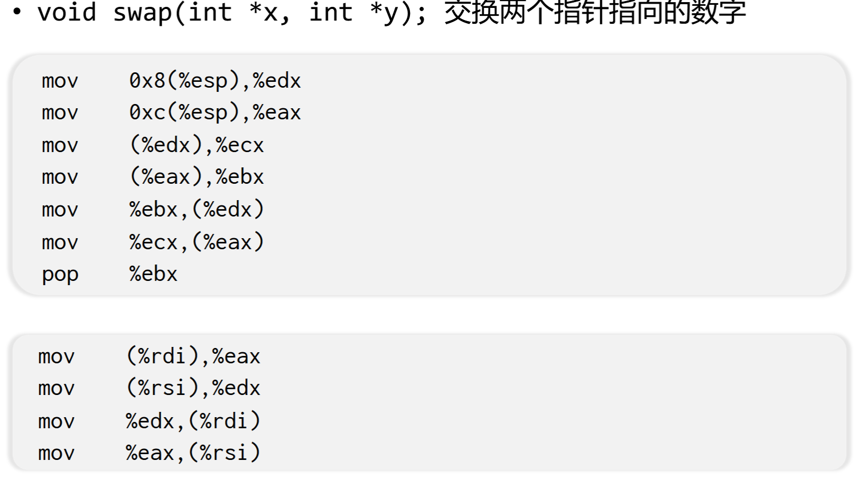Image resolution: width=868 pixels, height=480 pixels.
Task: Click the line mov (%eax),%ebx
Action: [153, 177]
